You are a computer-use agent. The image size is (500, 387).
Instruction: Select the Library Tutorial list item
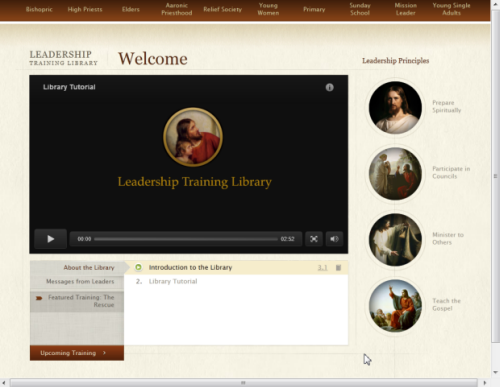[236, 282]
